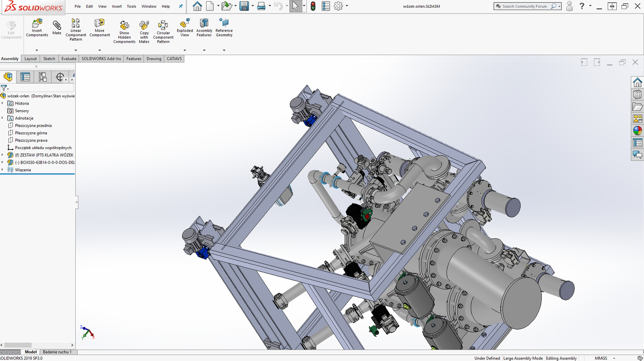Open the Options gear icon

coord(339,6)
